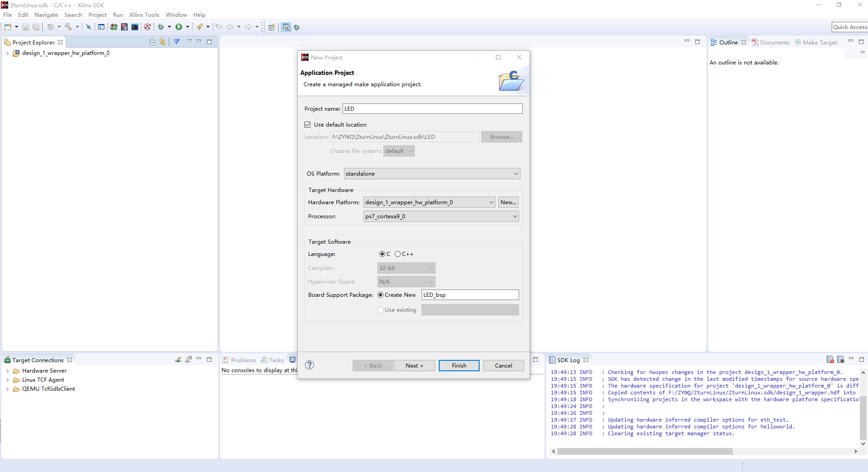Switch to the Make Target tab
The image size is (868, 472).
pos(816,42)
